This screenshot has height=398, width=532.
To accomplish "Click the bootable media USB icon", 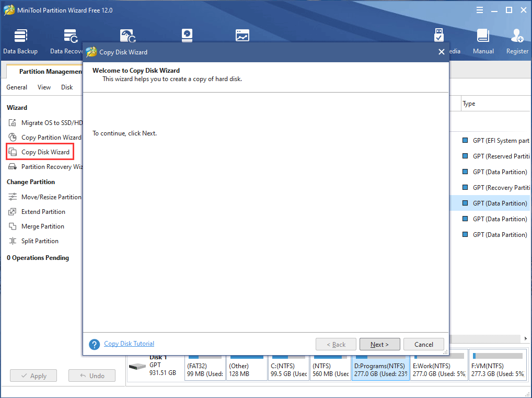I will click(438, 36).
